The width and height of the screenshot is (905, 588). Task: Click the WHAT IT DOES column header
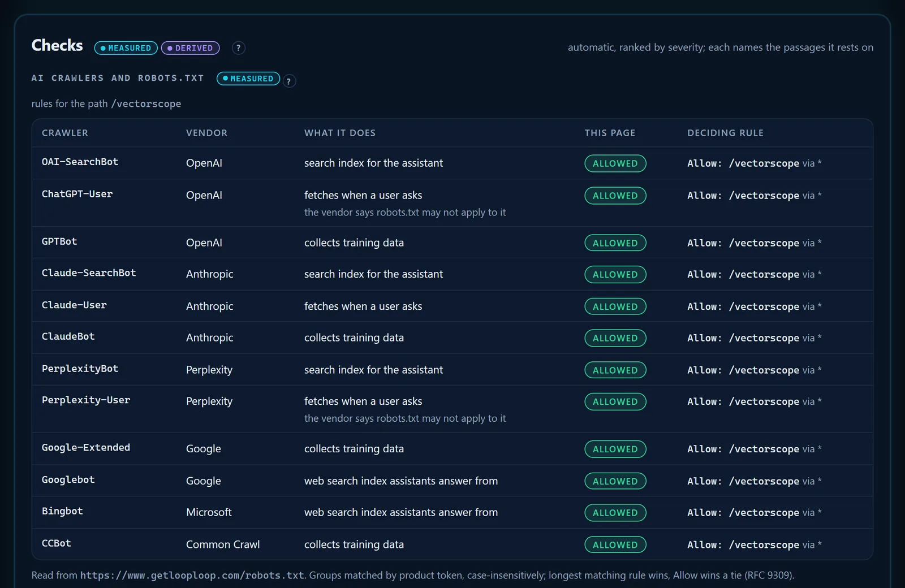(340, 133)
